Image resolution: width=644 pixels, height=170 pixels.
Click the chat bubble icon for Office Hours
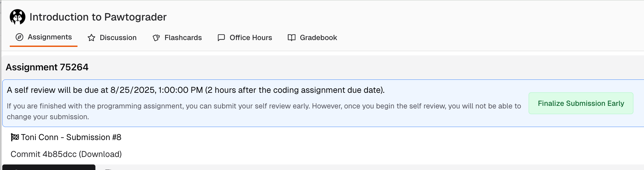(221, 38)
